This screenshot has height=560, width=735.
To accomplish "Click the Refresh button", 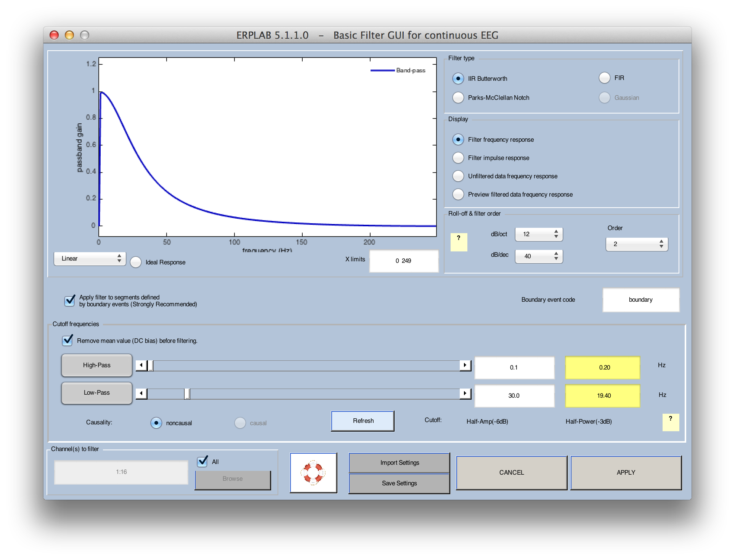I will coord(363,421).
